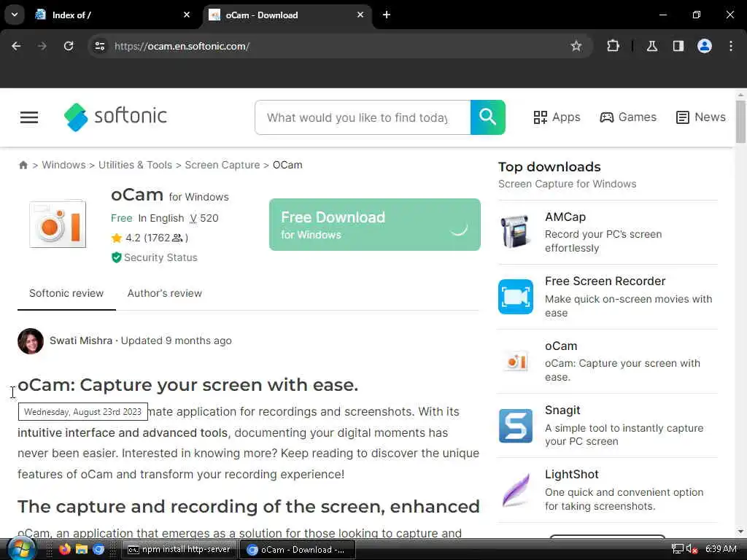Viewport: 747px width, 560px height.
Task: Open 'Utilities & Tools' breadcrumb link
Action: click(135, 165)
